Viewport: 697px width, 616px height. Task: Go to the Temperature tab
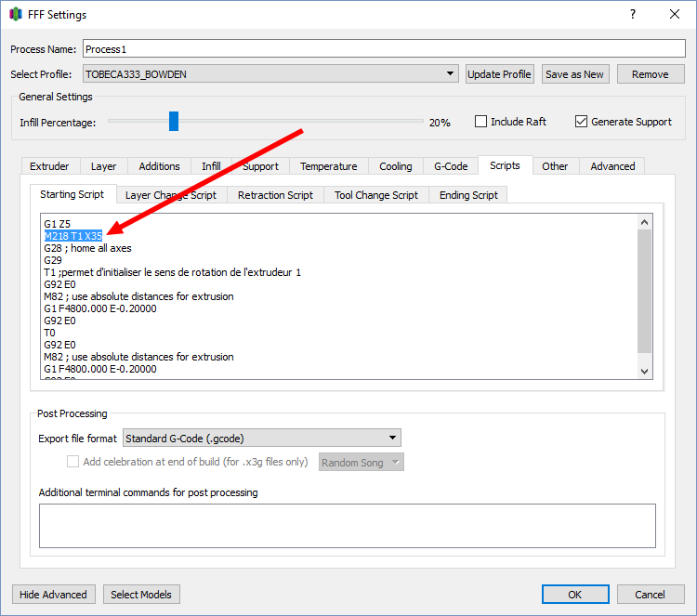tap(328, 166)
